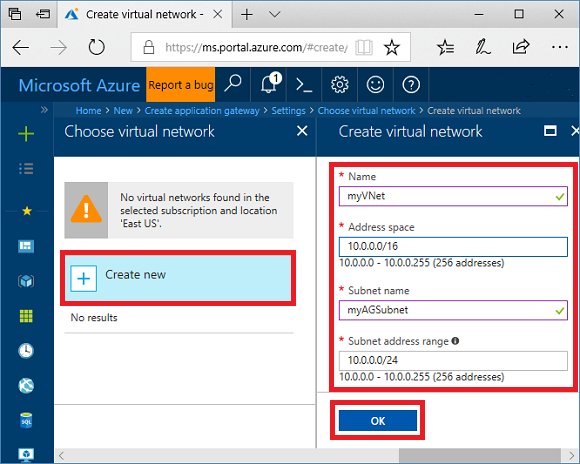Maximize the Create virtual network blade
The width and height of the screenshot is (580, 464).
coord(550,131)
